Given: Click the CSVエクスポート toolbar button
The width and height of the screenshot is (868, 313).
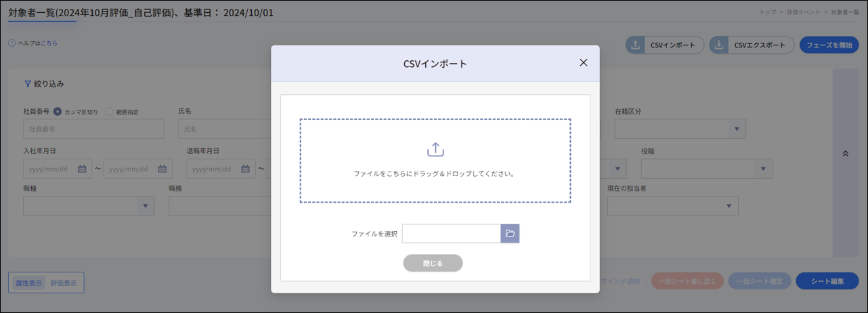Looking at the screenshot, I should tap(752, 45).
